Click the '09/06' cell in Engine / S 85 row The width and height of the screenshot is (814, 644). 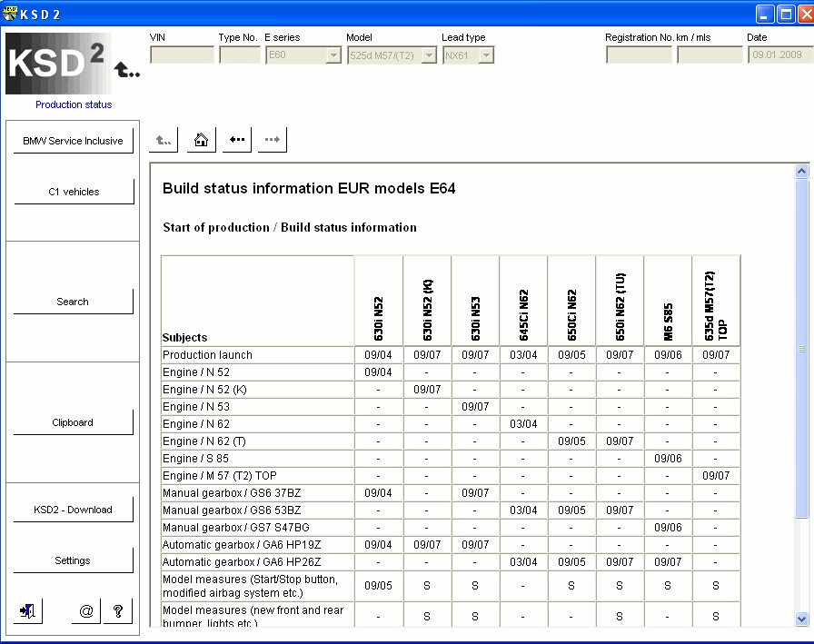(x=668, y=458)
